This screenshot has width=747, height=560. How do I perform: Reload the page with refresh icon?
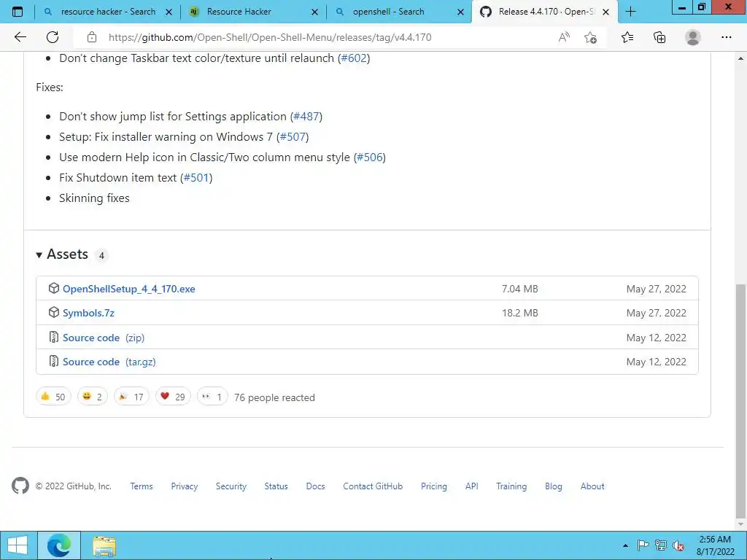point(53,37)
